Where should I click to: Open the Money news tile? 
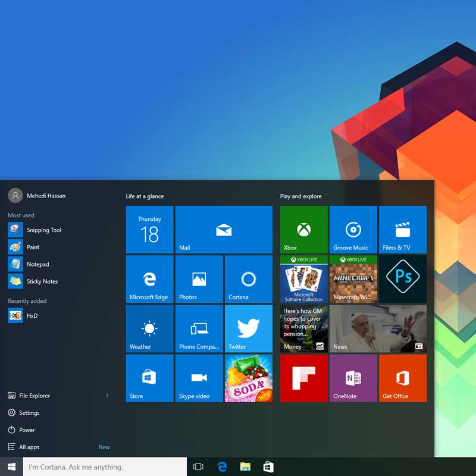(x=303, y=328)
